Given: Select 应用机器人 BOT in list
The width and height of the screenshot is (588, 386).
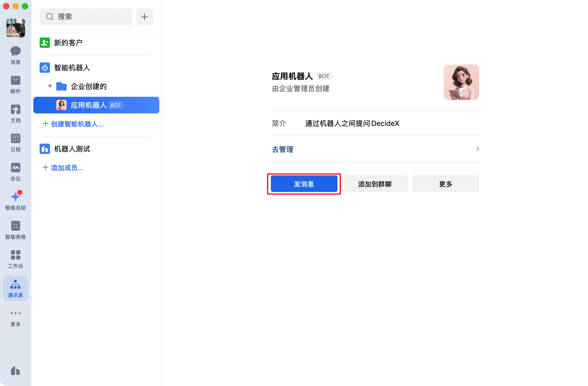Looking at the screenshot, I should click(x=96, y=105).
